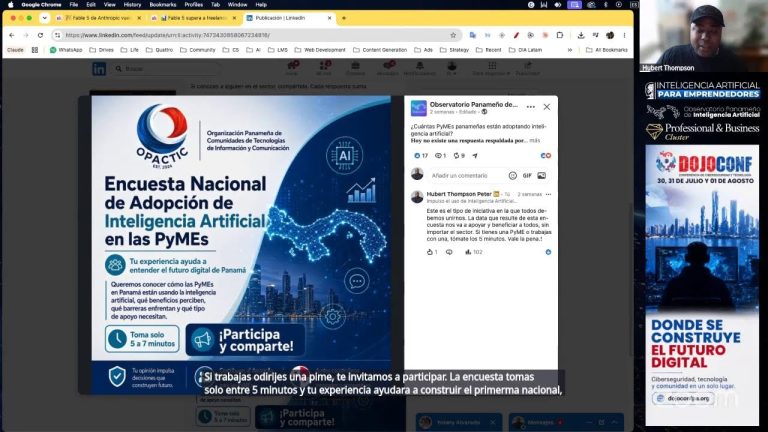Select the linkedin.com URL address bar
Viewport: 768px width, 432px height.
255,35
